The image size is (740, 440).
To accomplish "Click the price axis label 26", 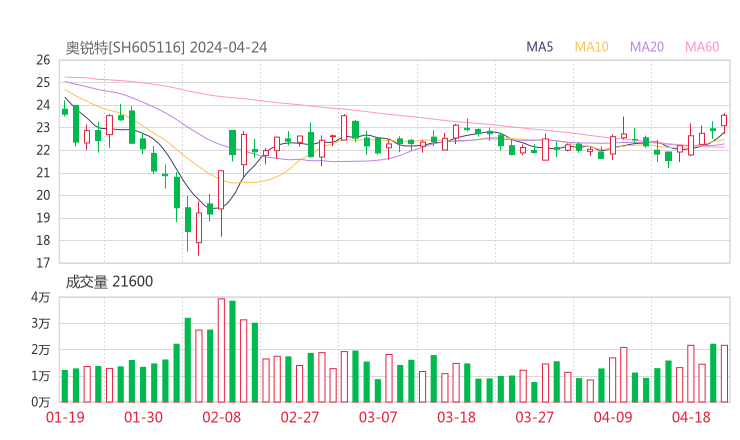I will [43, 60].
